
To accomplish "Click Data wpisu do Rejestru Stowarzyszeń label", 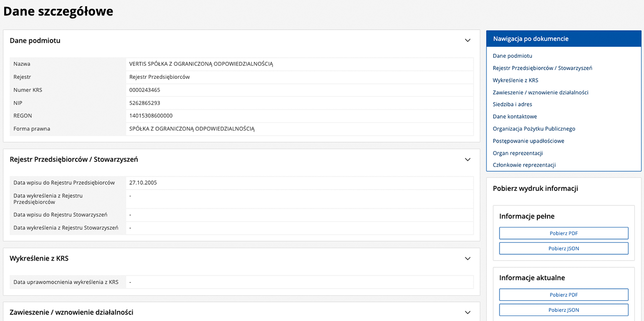I will click(60, 215).
